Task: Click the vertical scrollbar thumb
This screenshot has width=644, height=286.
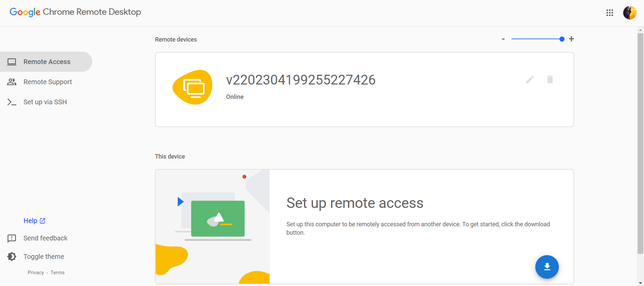Action: coord(640,144)
